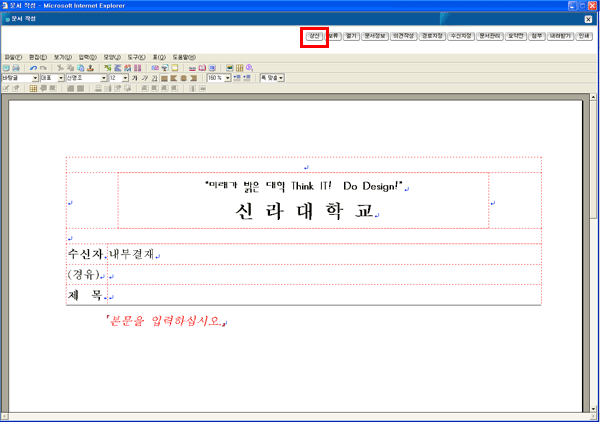The image size is (600, 422).
Task: Click the purple magnifier icon
Action: [249, 68]
